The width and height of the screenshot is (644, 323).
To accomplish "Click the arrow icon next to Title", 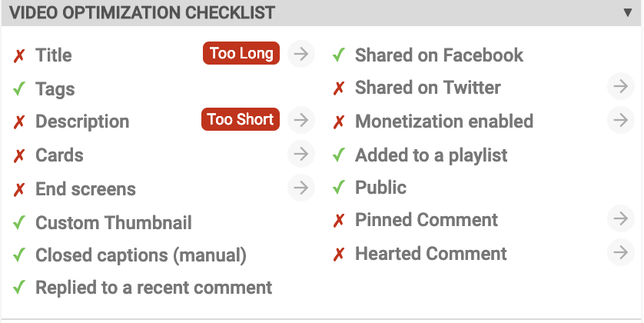I will coord(301,54).
